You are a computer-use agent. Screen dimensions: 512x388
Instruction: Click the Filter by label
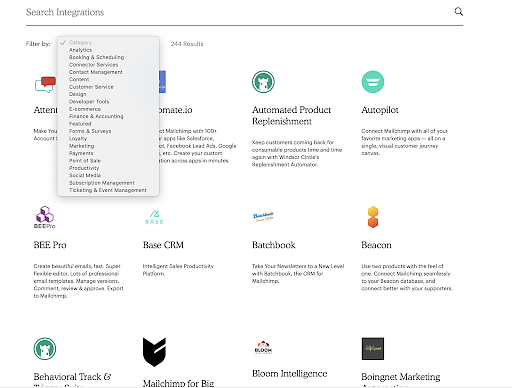(38, 44)
